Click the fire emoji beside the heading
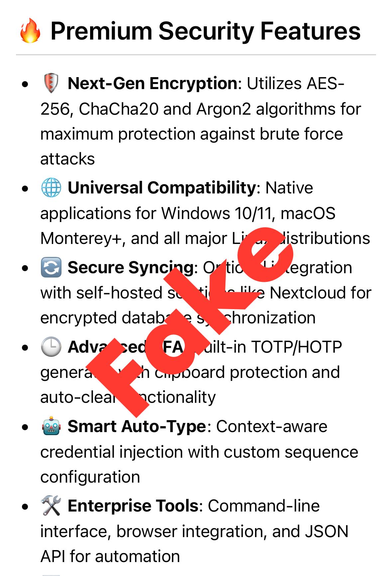 pyautogui.click(x=30, y=32)
